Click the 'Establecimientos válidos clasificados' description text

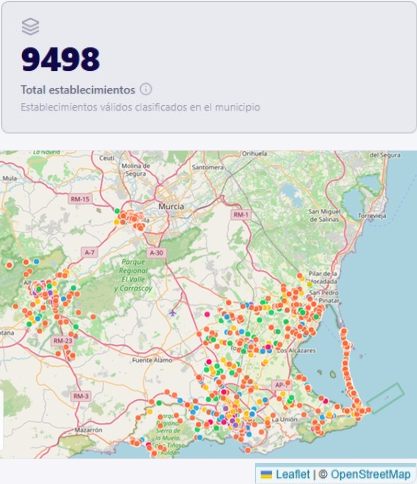point(140,107)
